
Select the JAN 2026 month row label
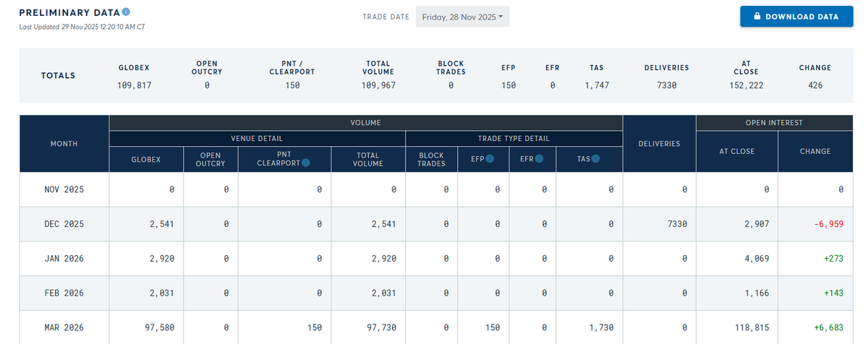(x=64, y=259)
